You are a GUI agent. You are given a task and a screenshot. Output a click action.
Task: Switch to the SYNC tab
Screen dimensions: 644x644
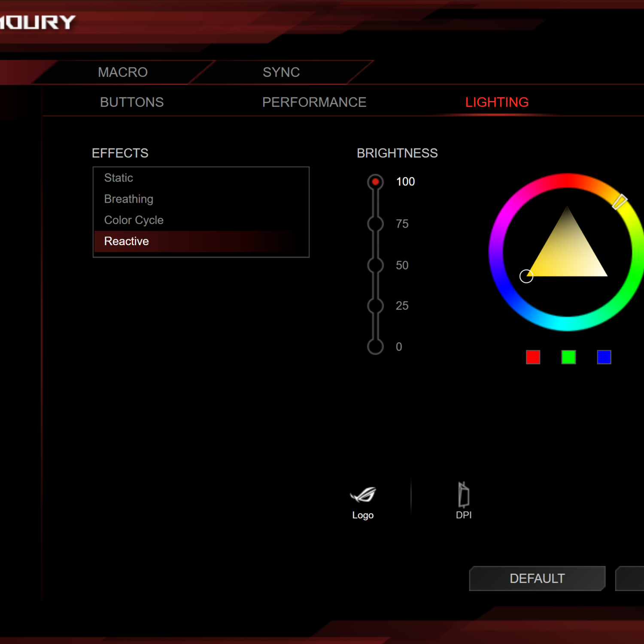(x=281, y=72)
